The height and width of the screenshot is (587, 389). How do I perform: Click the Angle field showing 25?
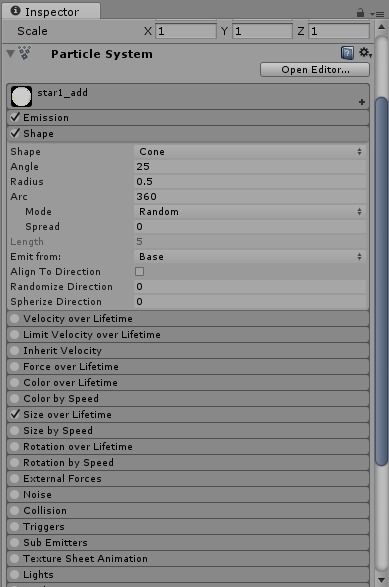pyautogui.click(x=250, y=167)
